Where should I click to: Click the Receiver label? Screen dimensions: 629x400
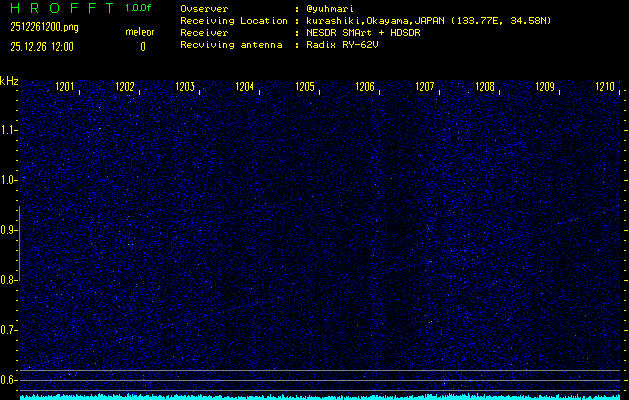tap(204, 33)
